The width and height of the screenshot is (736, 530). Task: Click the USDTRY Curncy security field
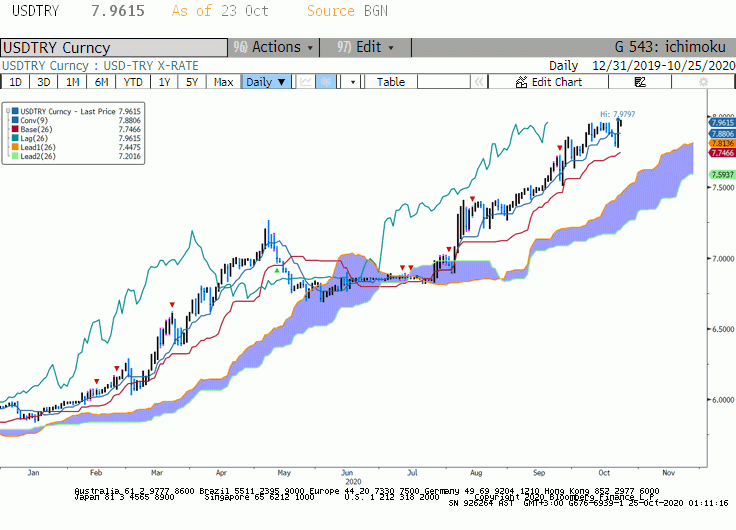click(x=114, y=48)
